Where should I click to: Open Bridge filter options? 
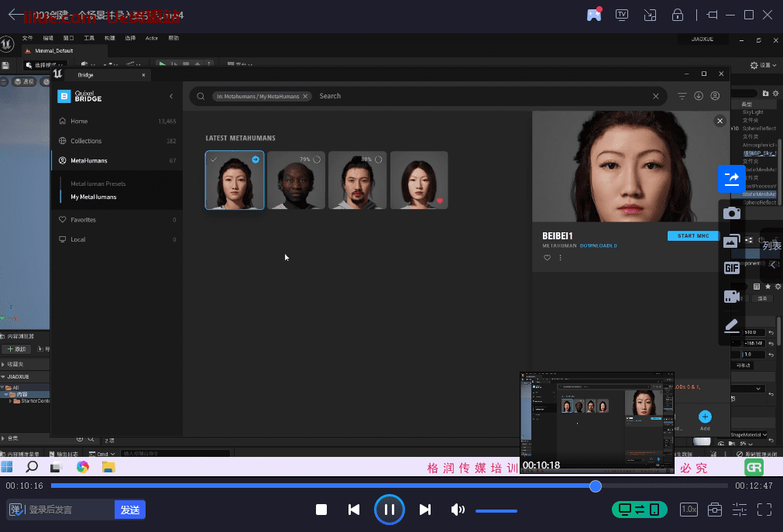pyautogui.click(x=682, y=96)
